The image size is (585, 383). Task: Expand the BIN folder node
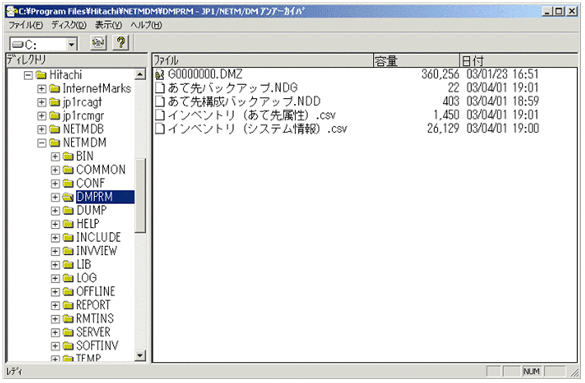point(55,157)
